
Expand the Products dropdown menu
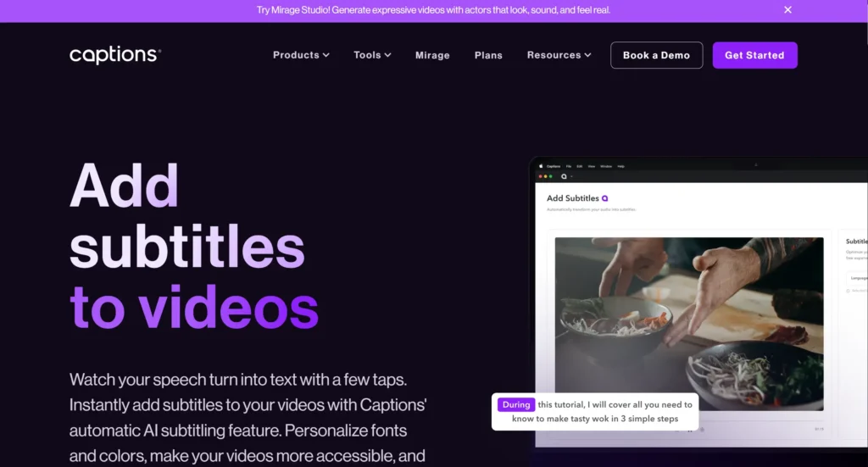point(301,55)
